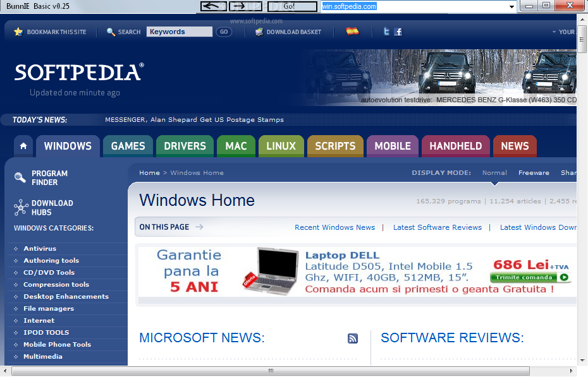This screenshot has width=588, height=377.
Task: Select the MAC tab
Action: [236, 146]
